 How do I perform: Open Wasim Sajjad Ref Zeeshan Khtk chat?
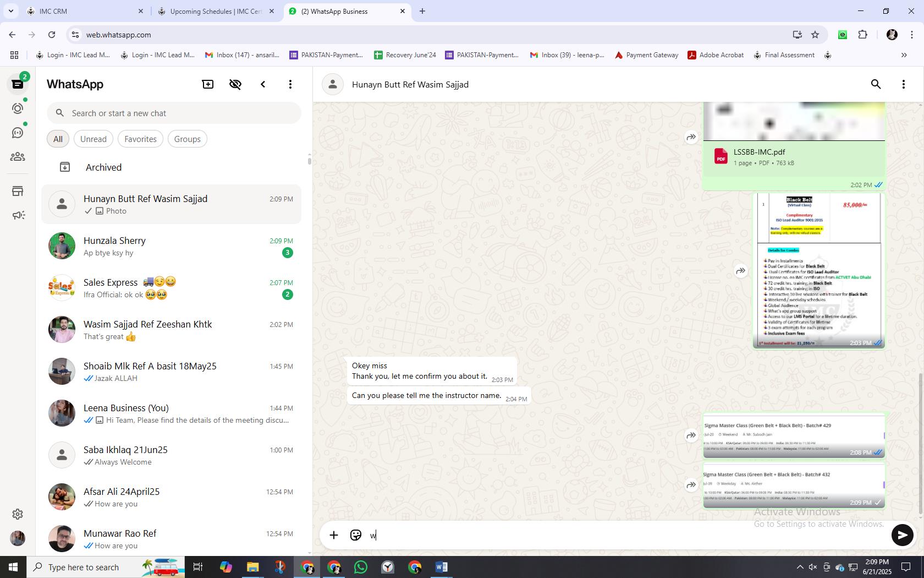(171, 330)
